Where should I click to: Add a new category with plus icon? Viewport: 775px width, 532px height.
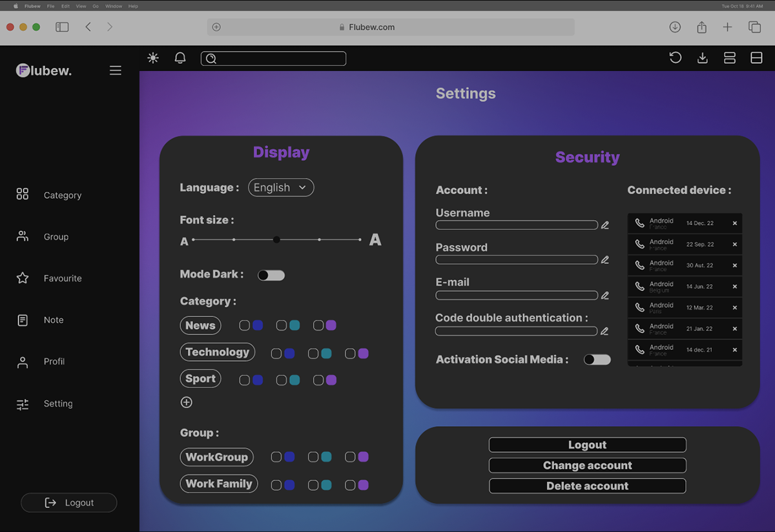click(x=187, y=402)
